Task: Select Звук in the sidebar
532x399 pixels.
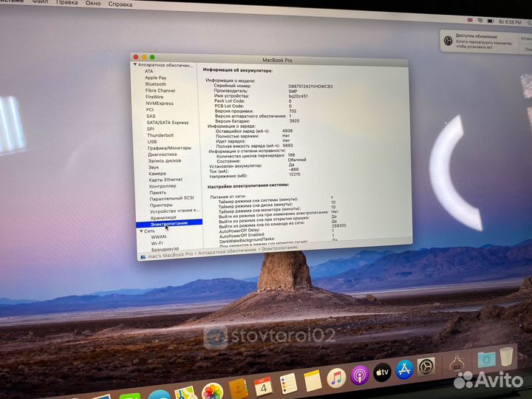Action: point(154,167)
